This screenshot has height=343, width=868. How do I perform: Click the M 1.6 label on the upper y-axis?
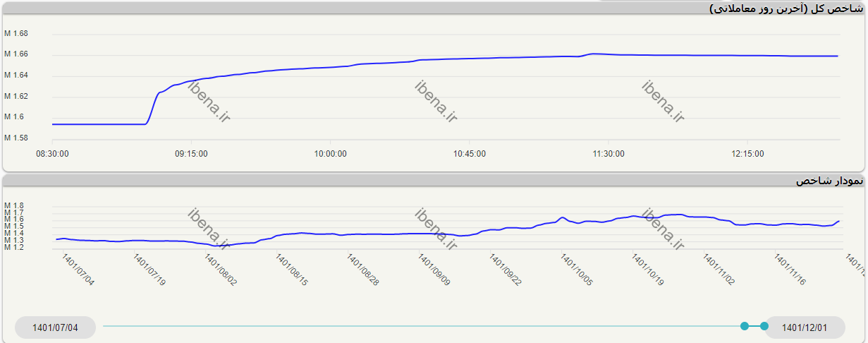(14, 117)
